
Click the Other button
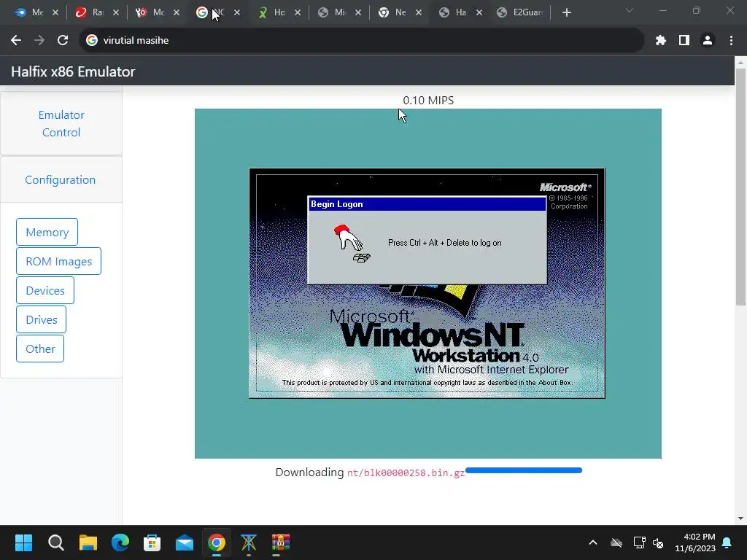pos(40,349)
